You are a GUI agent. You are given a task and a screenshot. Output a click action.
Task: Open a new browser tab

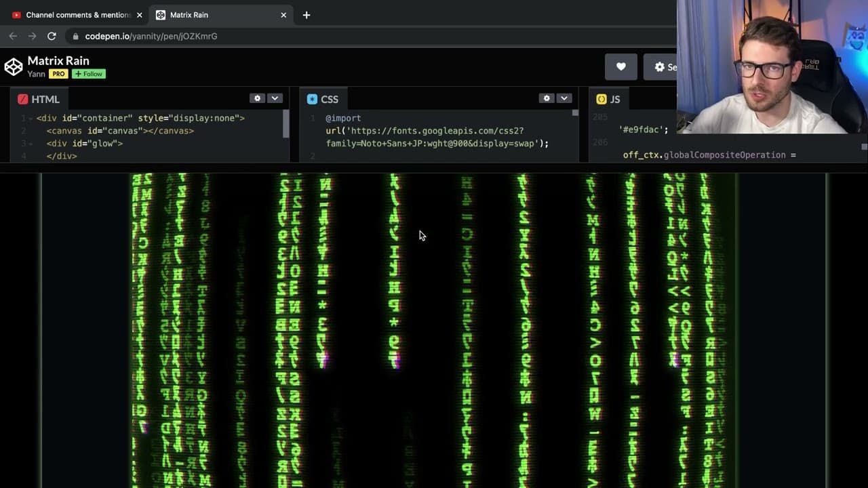(x=307, y=15)
